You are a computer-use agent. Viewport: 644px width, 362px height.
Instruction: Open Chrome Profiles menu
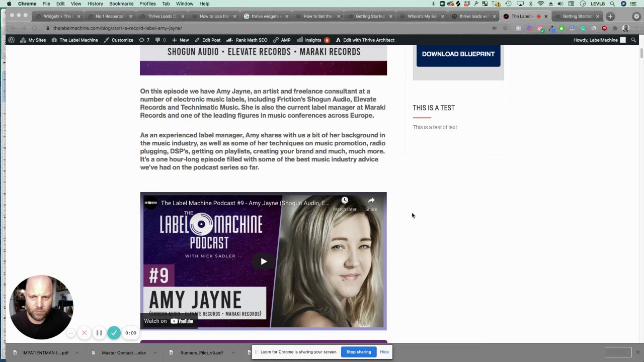(x=147, y=4)
